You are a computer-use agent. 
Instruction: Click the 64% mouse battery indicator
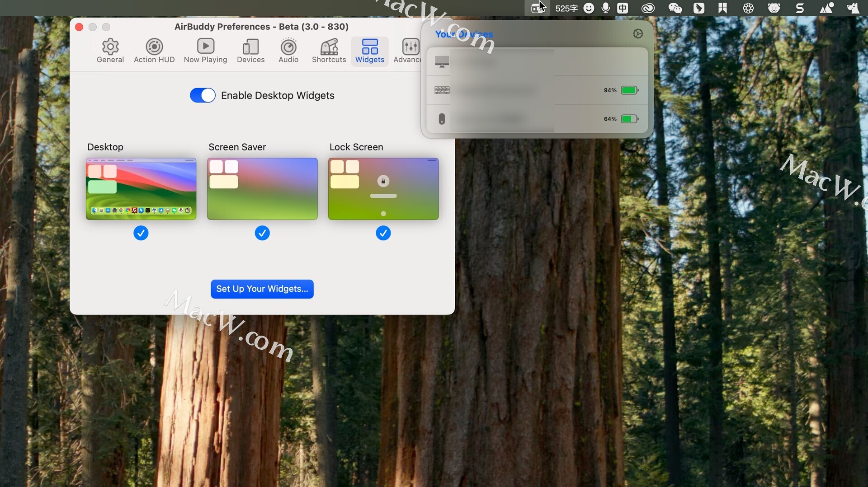(629, 119)
